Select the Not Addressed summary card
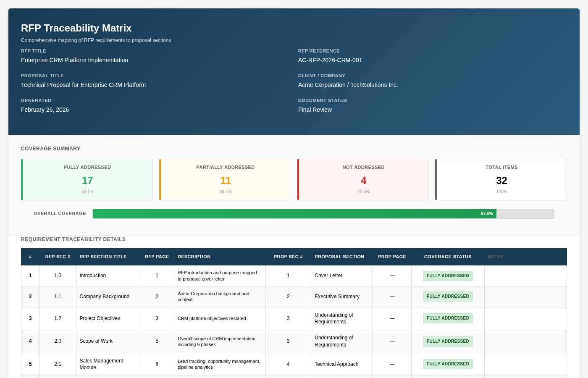Image resolution: width=588 pixels, height=378 pixels. click(x=363, y=179)
